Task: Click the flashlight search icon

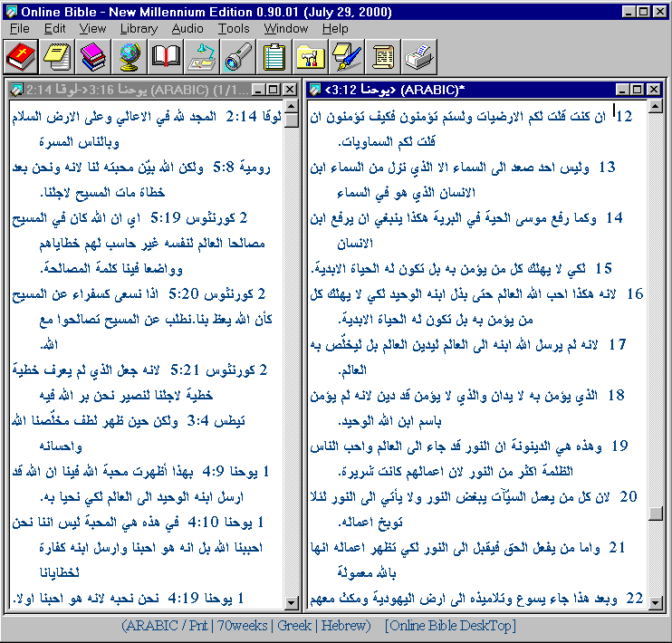Action: pyautogui.click(x=237, y=57)
